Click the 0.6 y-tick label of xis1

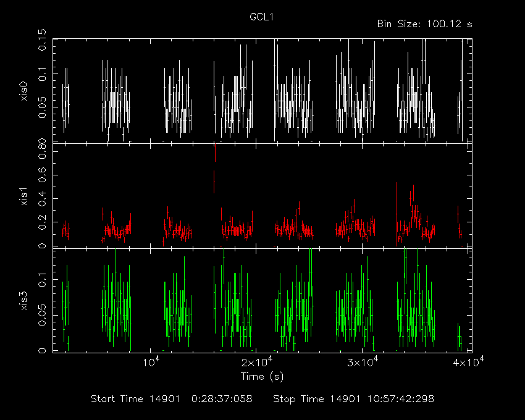pos(43,175)
